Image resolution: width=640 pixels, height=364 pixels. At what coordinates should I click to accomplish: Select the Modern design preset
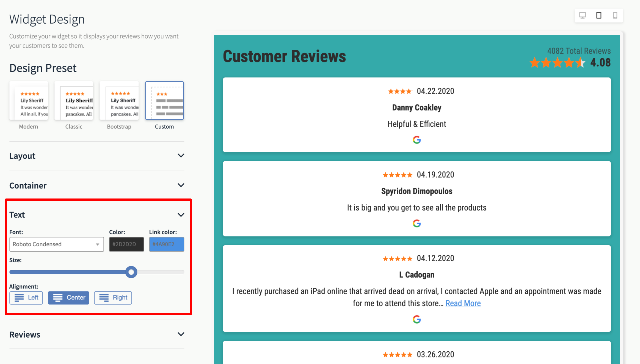(x=29, y=101)
